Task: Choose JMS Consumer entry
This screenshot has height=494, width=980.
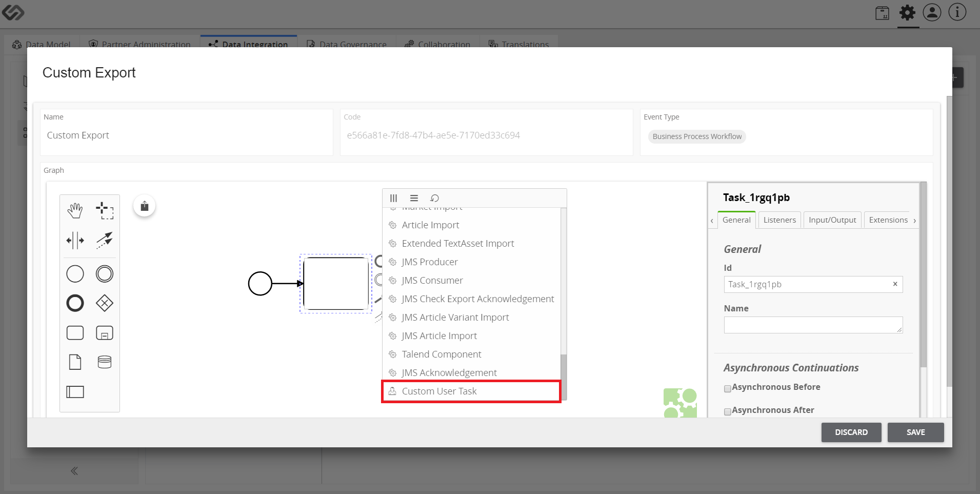Action: 472,281
